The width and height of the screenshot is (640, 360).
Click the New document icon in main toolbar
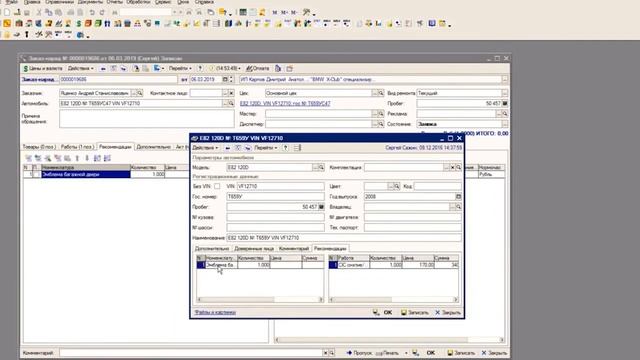point(7,13)
